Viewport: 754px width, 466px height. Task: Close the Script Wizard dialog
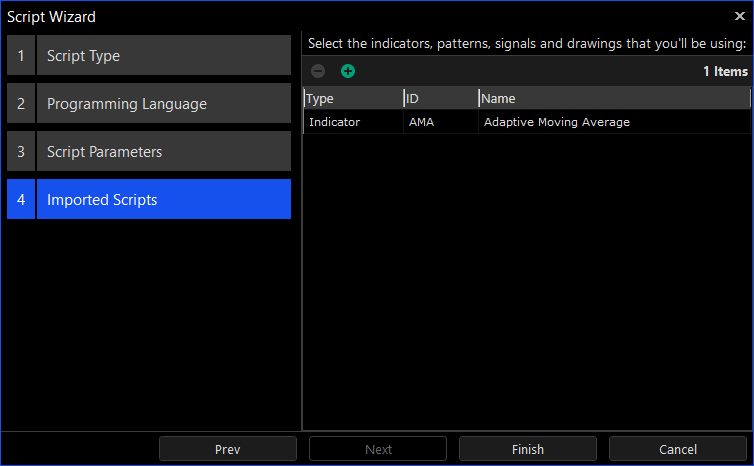[740, 16]
